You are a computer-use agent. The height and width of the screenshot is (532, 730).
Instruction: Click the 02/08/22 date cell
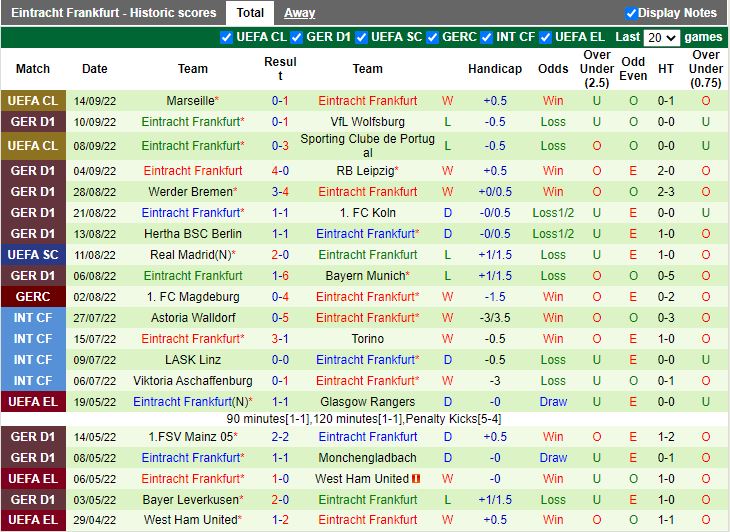(95, 297)
